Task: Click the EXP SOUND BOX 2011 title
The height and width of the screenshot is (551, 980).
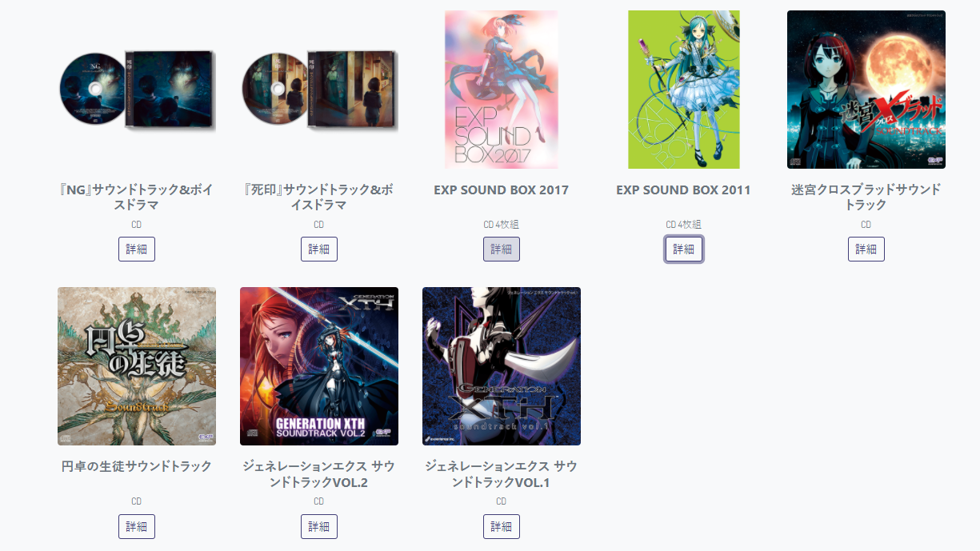Action: point(684,190)
